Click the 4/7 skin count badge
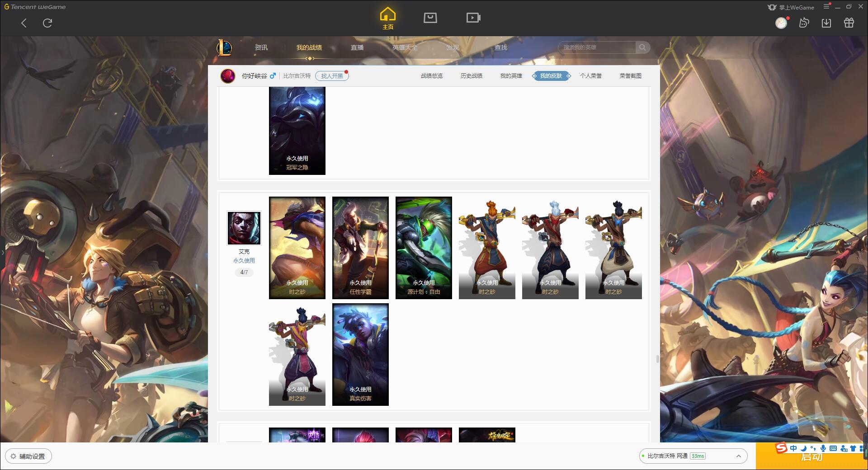 tap(244, 273)
